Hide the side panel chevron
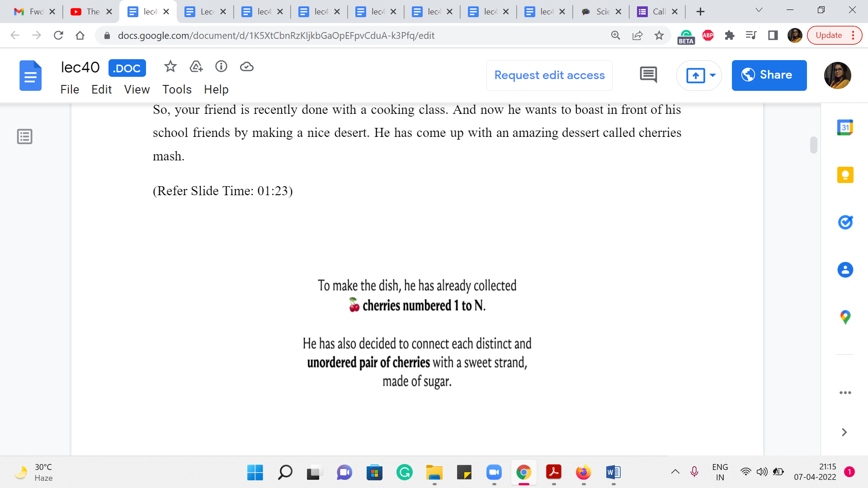This screenshot has height=488, width=868. 844,432
